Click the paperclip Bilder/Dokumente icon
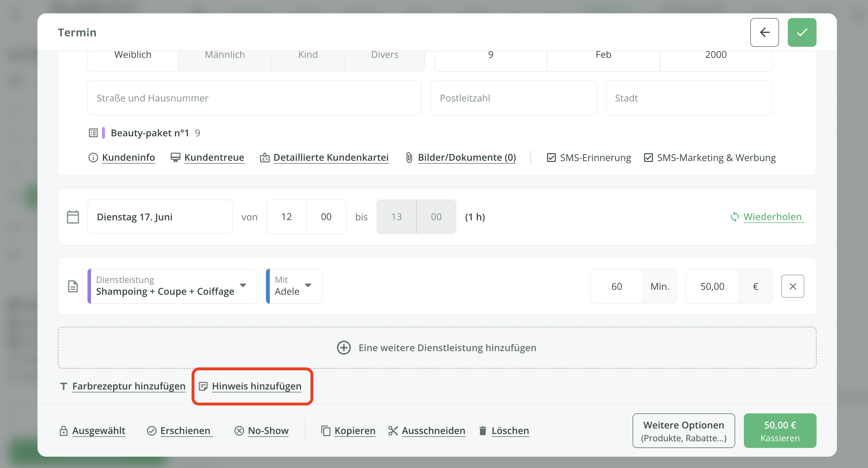Image resolution: width=868 pixels, height=468 pixels. 409,157
